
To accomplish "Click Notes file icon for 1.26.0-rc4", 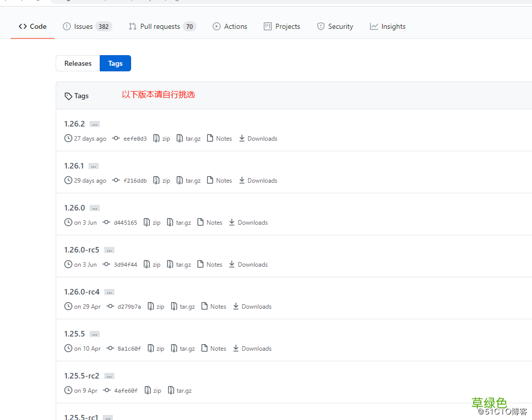I will (204, 307).
